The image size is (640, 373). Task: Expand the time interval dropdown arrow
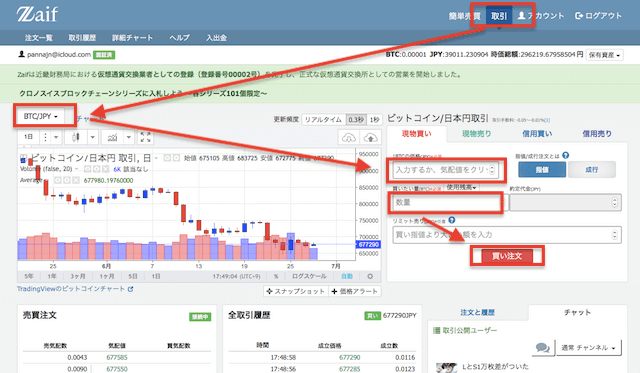pyautogui.click(x=56, y=137)
